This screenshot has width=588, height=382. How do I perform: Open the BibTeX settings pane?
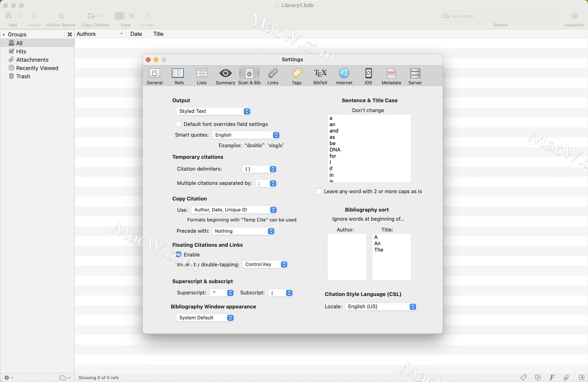tap(320, 76)
